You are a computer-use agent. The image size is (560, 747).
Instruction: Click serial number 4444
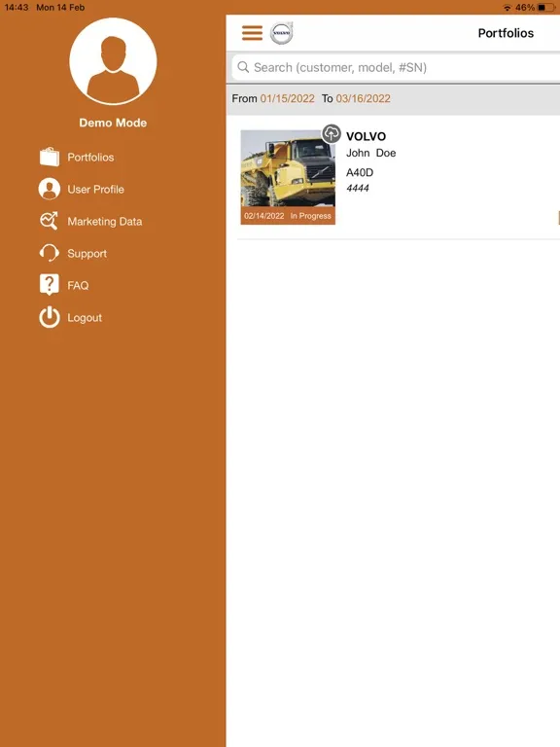point(358,188)
